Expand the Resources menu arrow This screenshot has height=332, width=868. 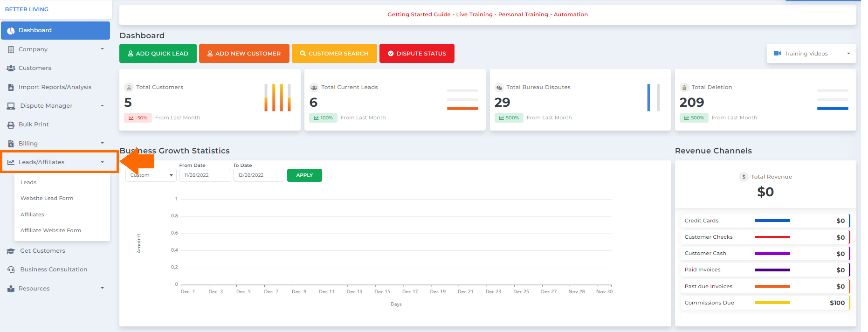tap(102, 288)
